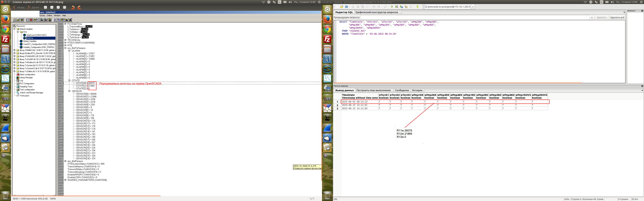
Task: Click the Далее next image button
Action: coord(34,8)
